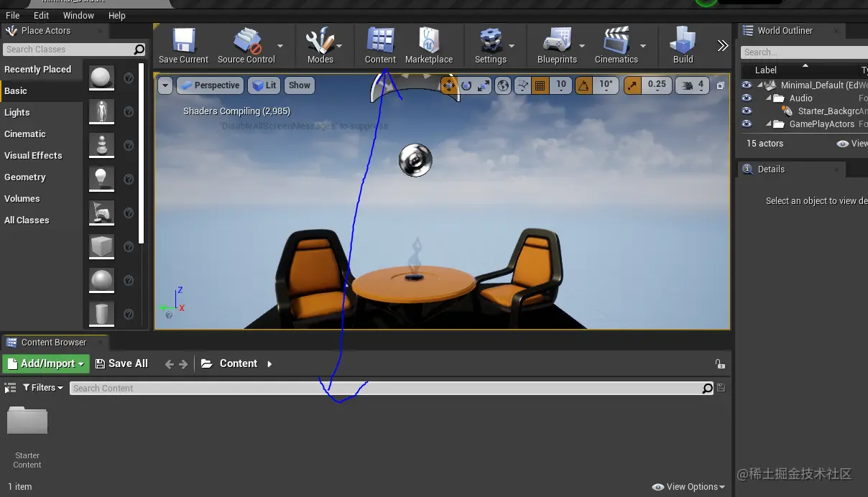The width and height of the screenshot is (868, 497).
Task: Click the Settings gear toolbar icon
Action: 491,46
